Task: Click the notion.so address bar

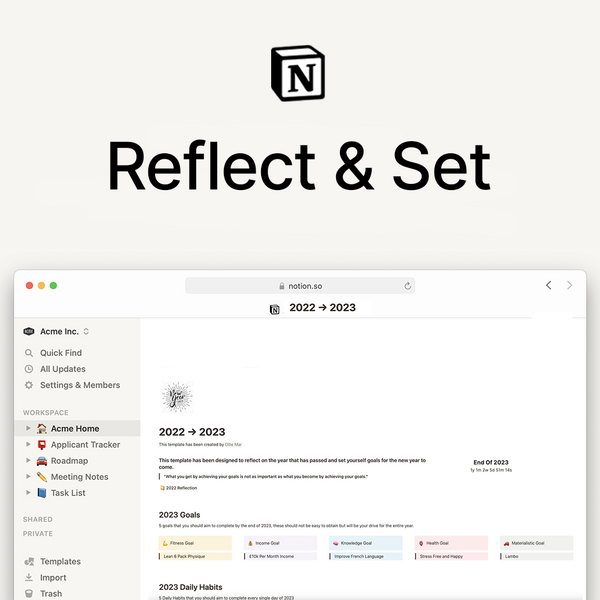Action: coord(300,286)
